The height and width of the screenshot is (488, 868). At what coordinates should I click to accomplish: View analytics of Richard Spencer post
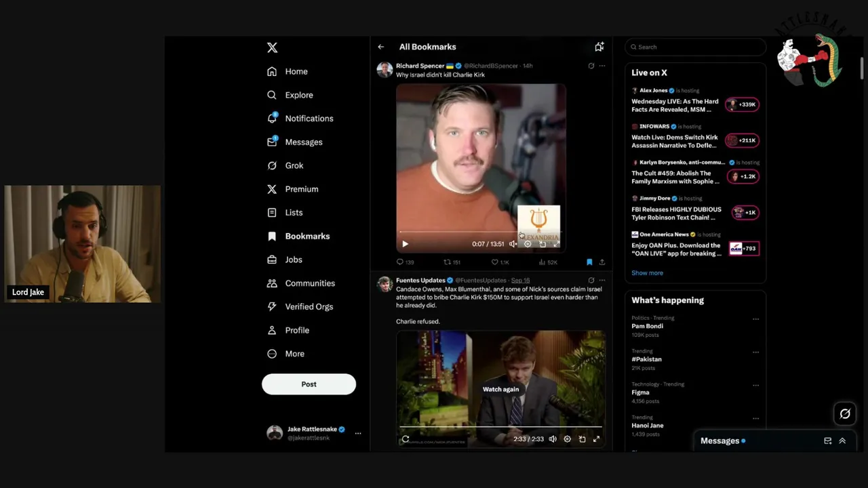(548, 262)
